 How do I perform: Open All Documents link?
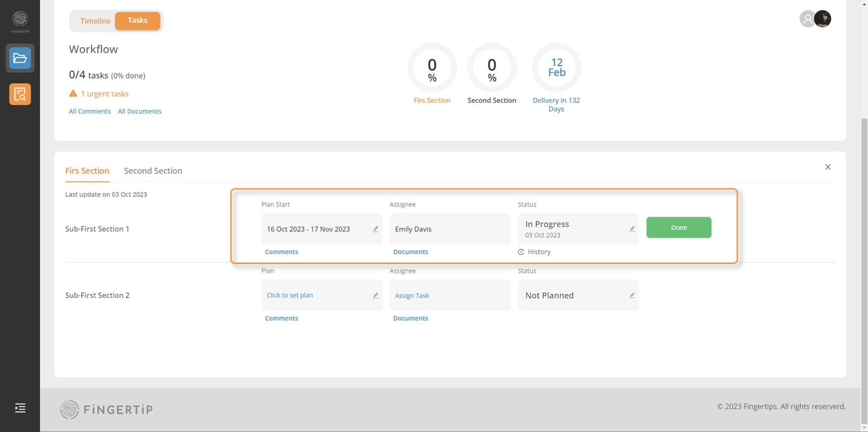140,111
